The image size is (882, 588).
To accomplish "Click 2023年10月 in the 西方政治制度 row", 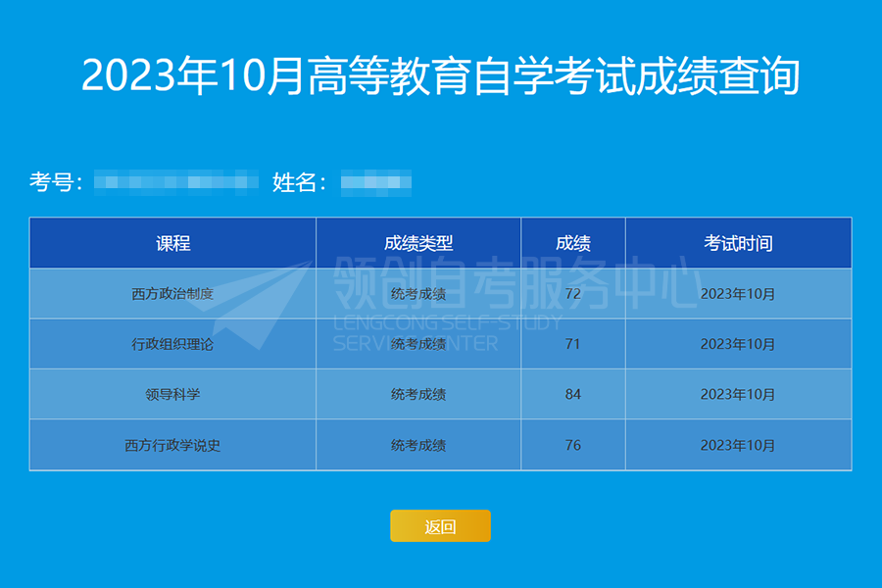I will point(739,294).
